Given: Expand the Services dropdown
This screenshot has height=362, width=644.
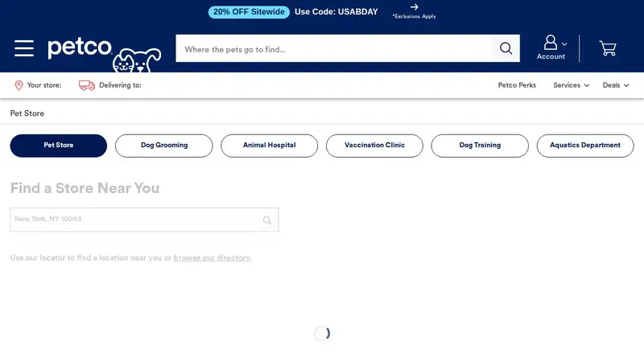Looking at the screenshot, I should pos(571,85).
